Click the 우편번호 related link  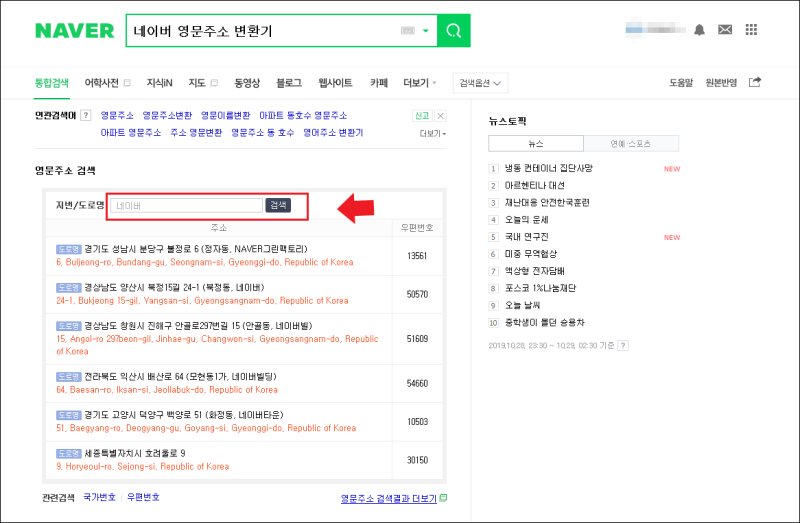143,497
